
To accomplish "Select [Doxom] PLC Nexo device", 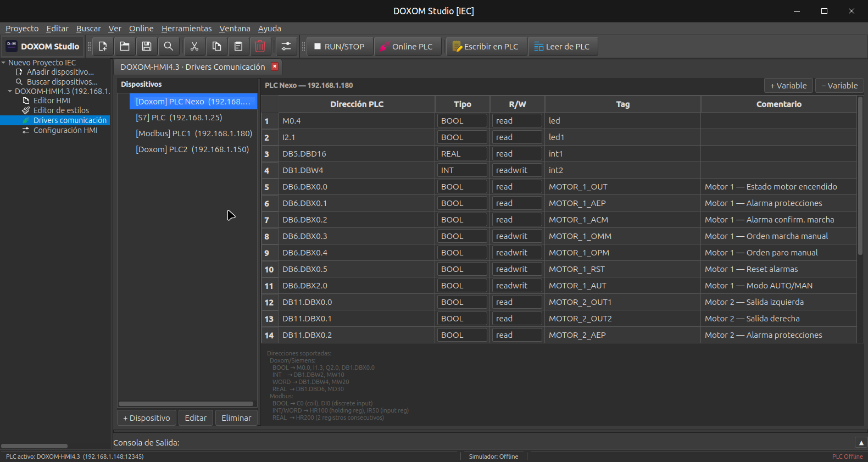I will click(x=193, y=102).
